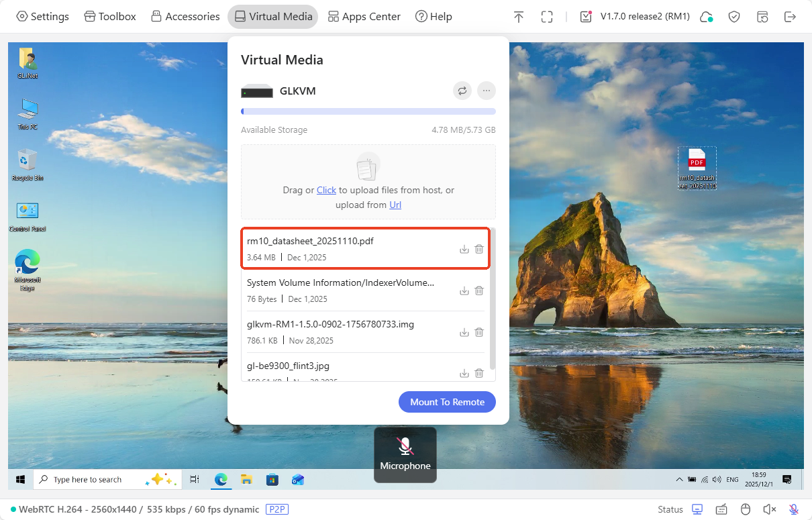Open the Settings menu
This screenshot has height=520, width=812.
(43, 17)
